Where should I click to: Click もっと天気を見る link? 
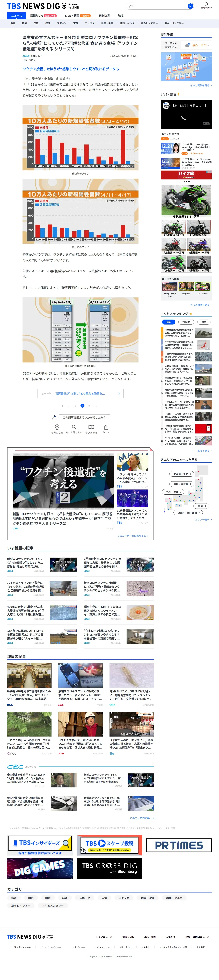click(201, 86)
